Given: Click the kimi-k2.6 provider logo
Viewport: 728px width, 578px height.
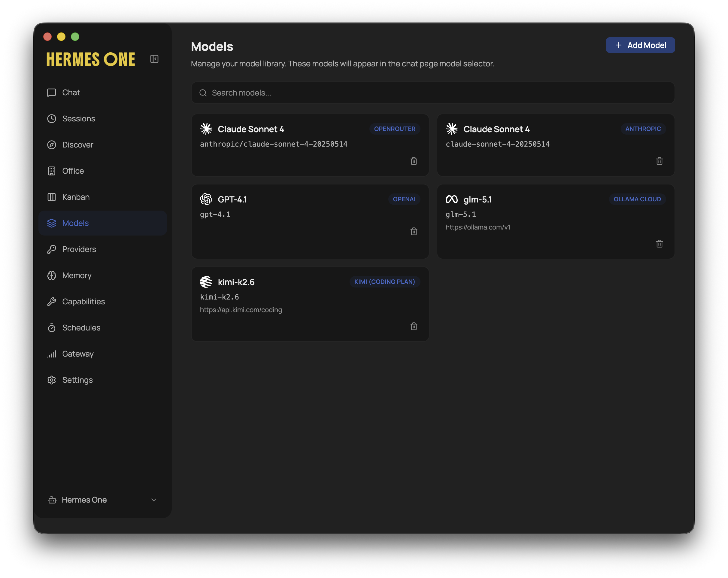Looking at the screenshot, I should 206,282.
